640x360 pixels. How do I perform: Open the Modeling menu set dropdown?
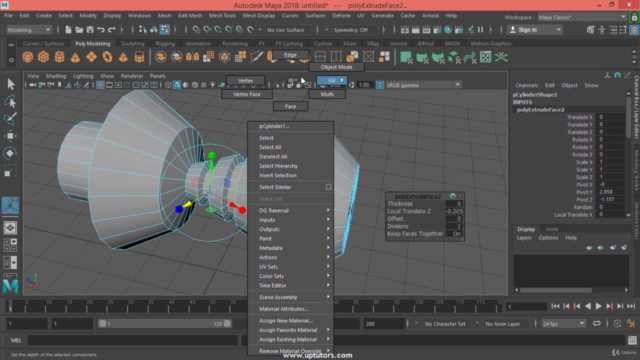29,30
